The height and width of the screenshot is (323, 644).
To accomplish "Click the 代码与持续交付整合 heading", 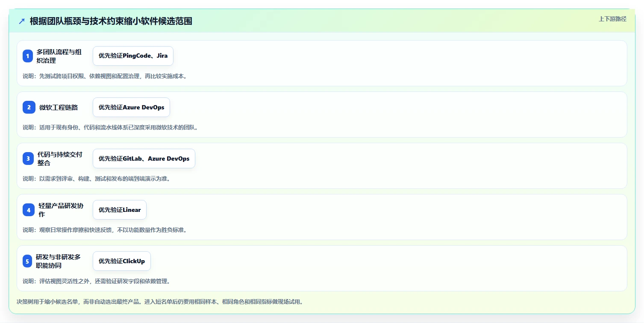I will point(60,159).
